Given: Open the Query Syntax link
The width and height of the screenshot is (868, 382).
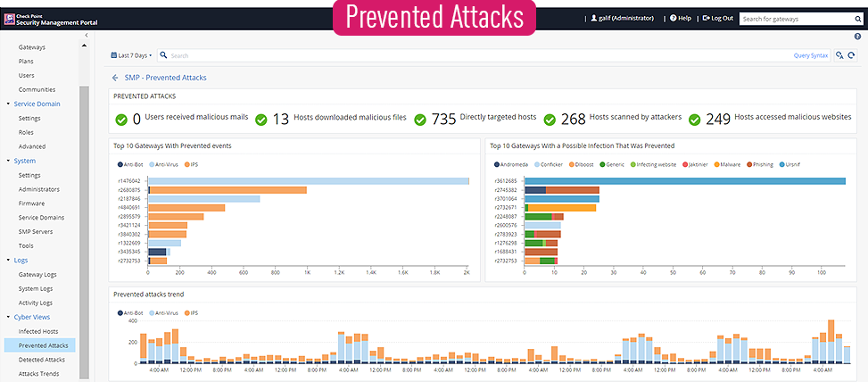Looking at the screenshot, I should [811, 55].
